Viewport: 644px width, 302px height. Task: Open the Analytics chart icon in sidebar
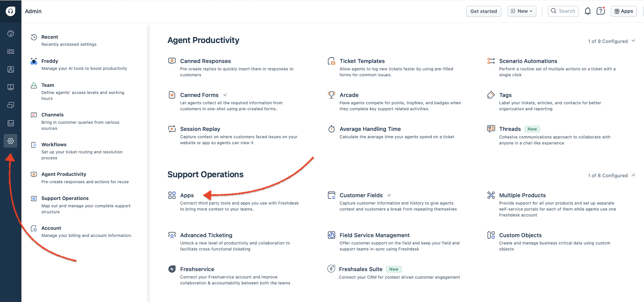11,123
